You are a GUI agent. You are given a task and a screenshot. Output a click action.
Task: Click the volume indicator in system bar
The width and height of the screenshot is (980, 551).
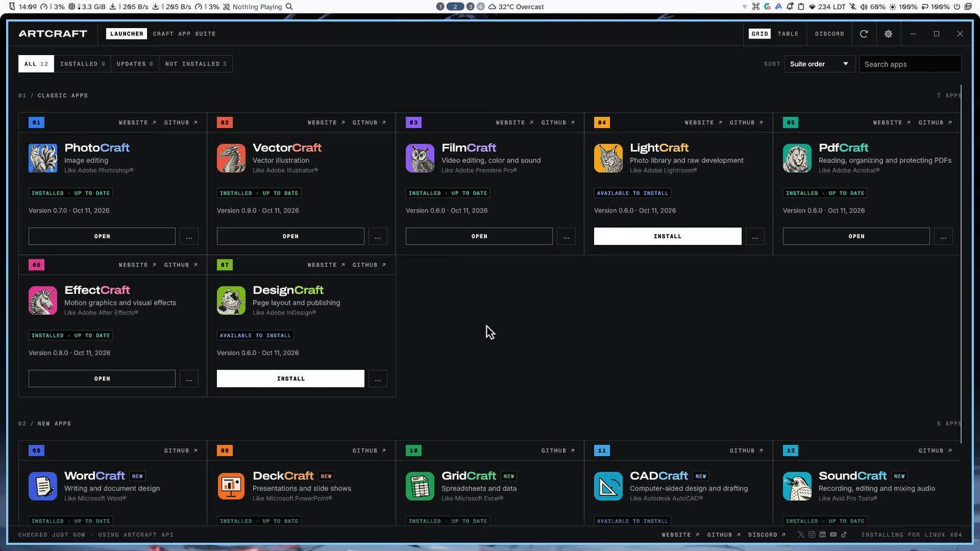tap(873, 7)
